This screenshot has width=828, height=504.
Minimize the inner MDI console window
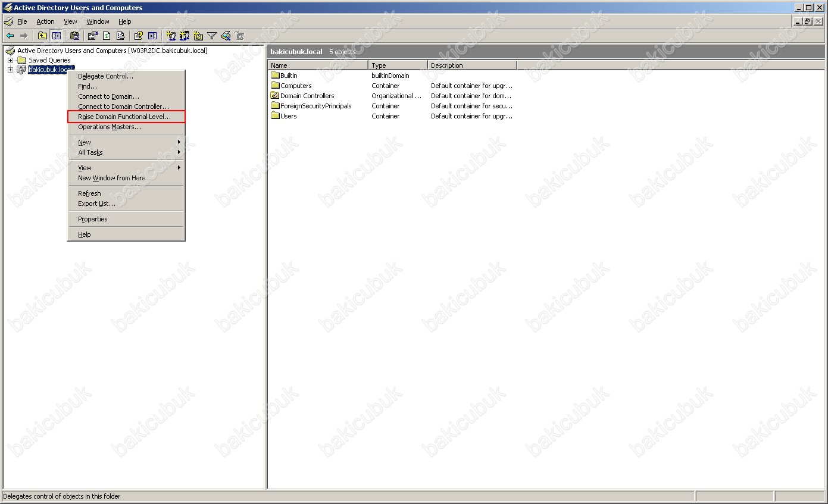tap(798, 21)
